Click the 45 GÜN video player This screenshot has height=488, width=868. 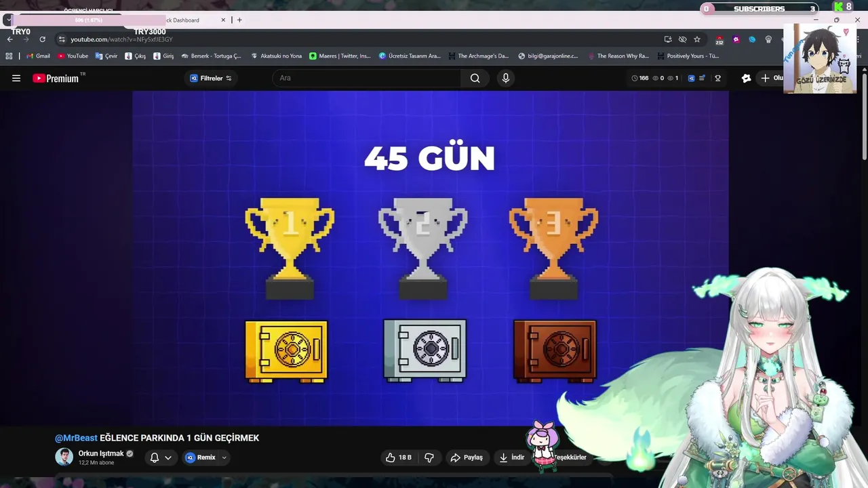click(x=431, y=258)
